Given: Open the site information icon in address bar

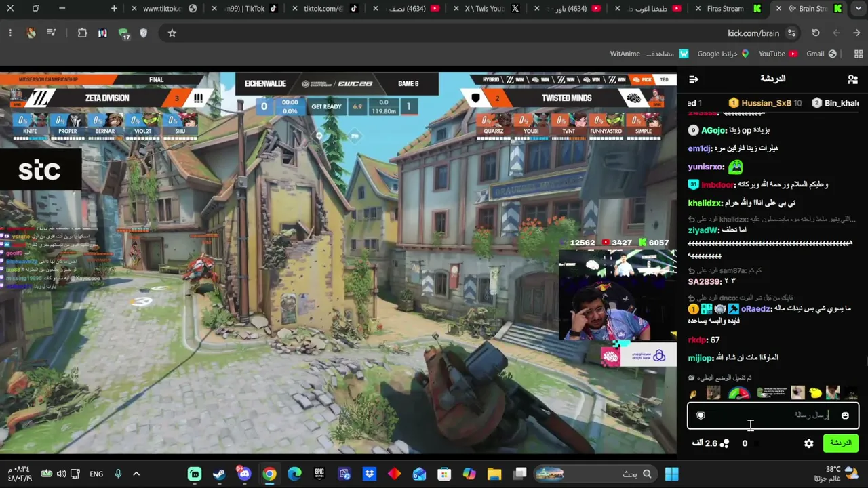Looking at the screenshot, I should (x=791, y=33).
